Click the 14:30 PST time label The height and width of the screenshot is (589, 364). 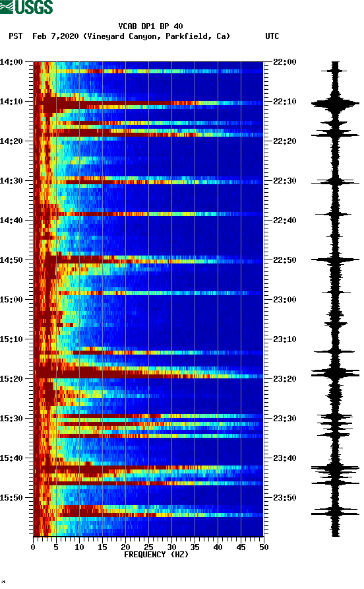pos(11,181)
